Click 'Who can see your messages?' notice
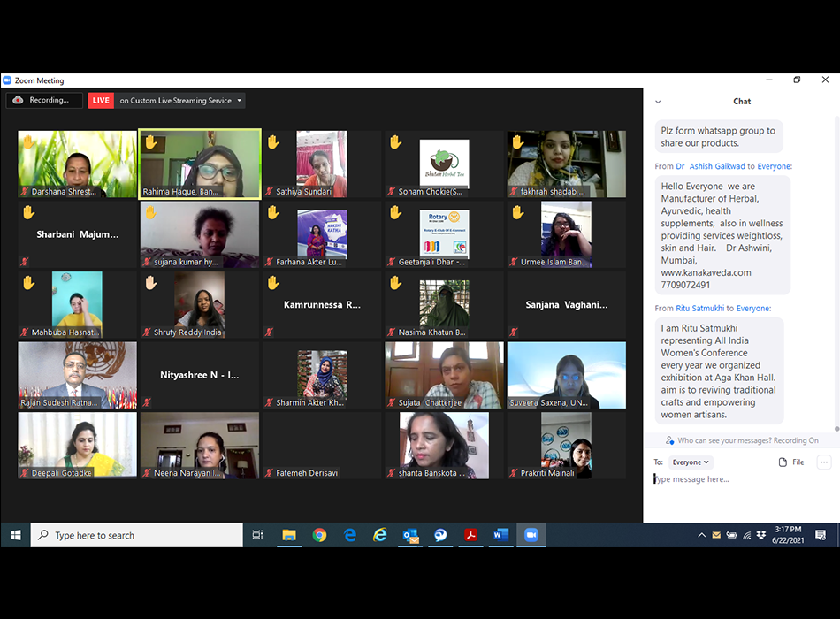Viewport: 840px width, 619px height. (x=742, y=440)
